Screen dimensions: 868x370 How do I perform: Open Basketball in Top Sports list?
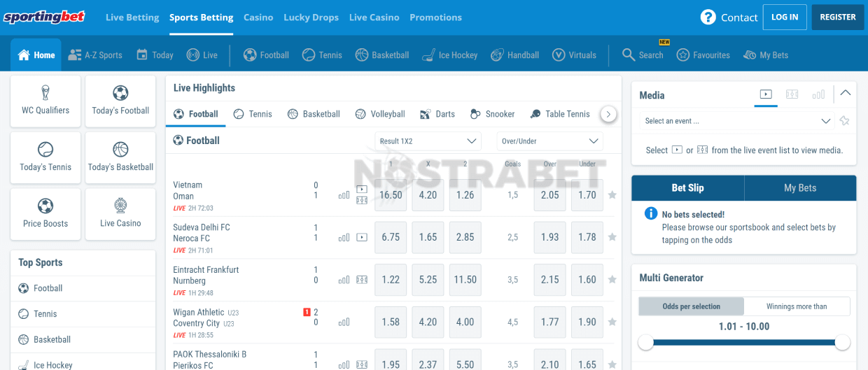pos(83,340)
